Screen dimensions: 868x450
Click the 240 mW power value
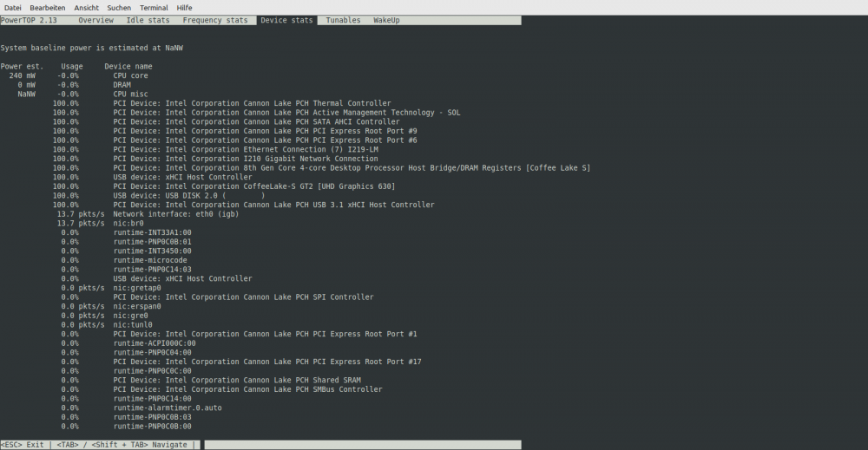tap(23, 75)
